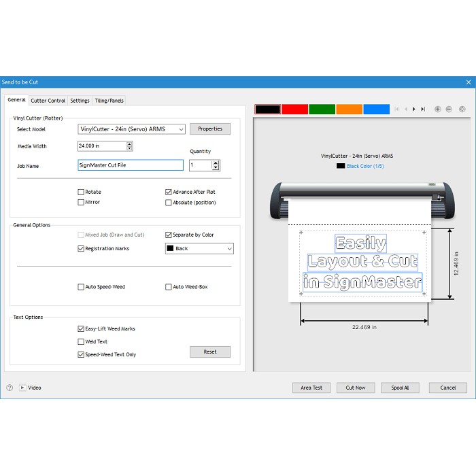The image size is (476, 476).
Task: Enable the Rotate checkbox
Action: 82,192
